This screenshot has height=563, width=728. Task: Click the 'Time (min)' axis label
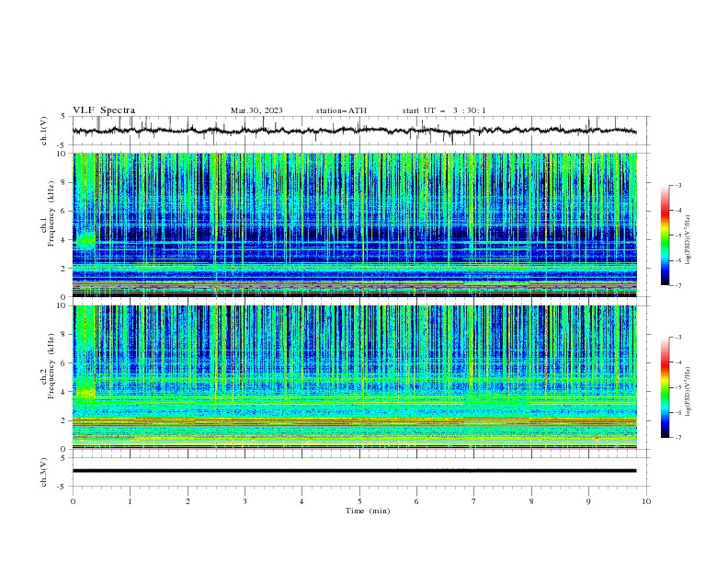point(368,511)
